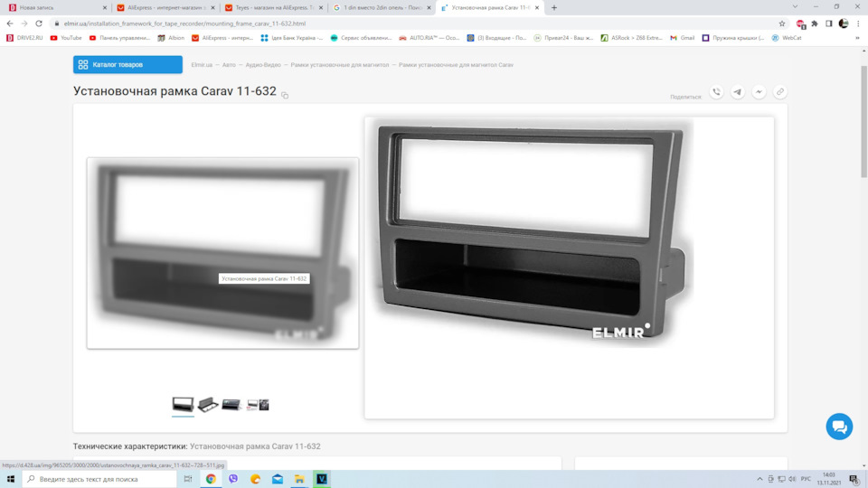Share via Messenger icon
This screenshot has height=488, width=868.
pyautogui.click(x=759, y=92)
